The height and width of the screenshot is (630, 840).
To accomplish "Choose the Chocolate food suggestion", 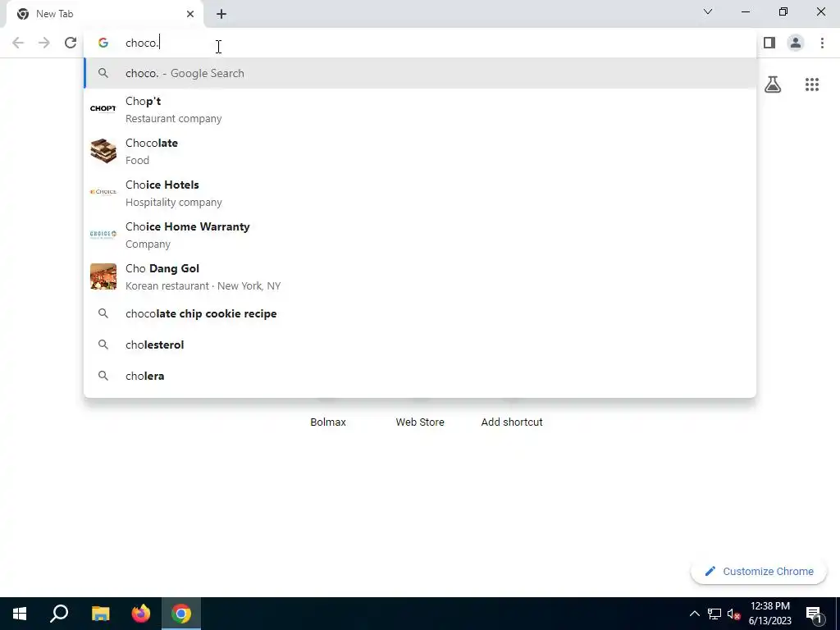I will [x=420, y=152].
